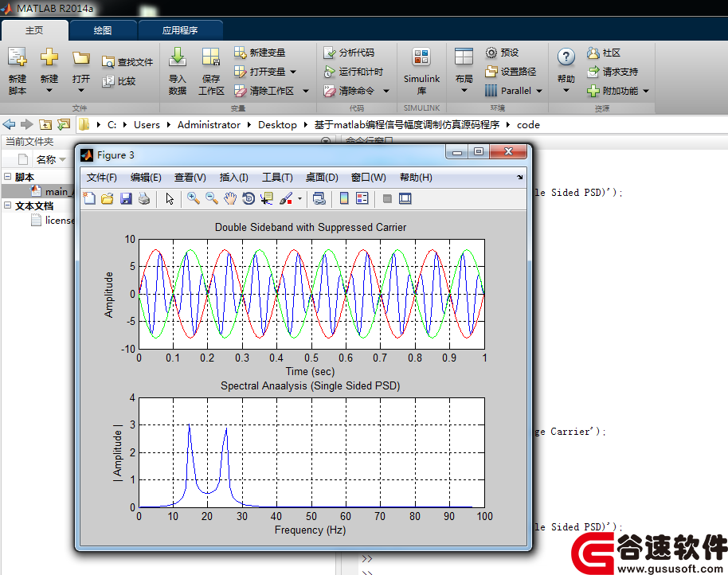Toggle the Edit Plot arrow tool
Viewport: 728px width, 575px height.
click(170, 198)
